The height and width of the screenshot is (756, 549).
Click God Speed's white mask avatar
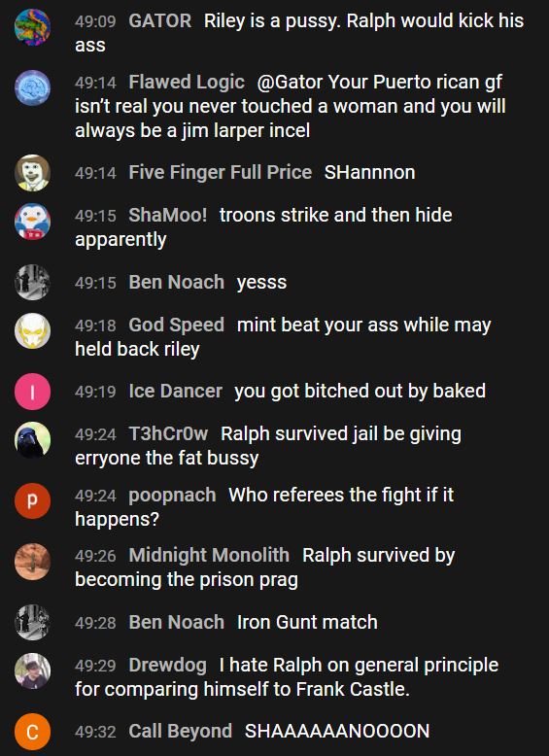click(32, 330)
